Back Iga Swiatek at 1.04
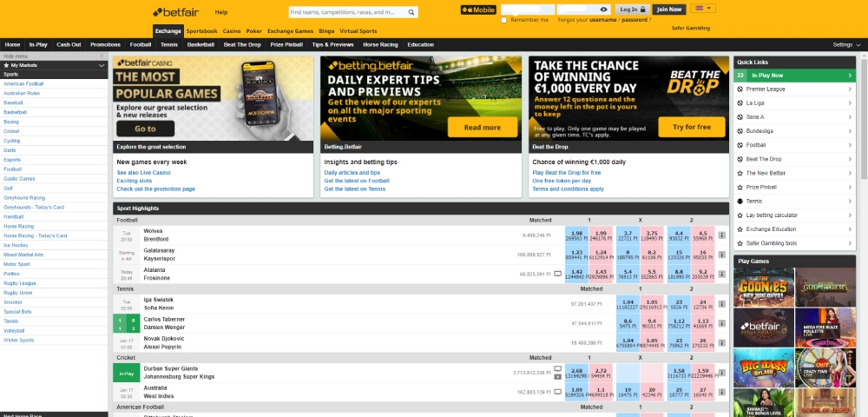 point(628,304)
